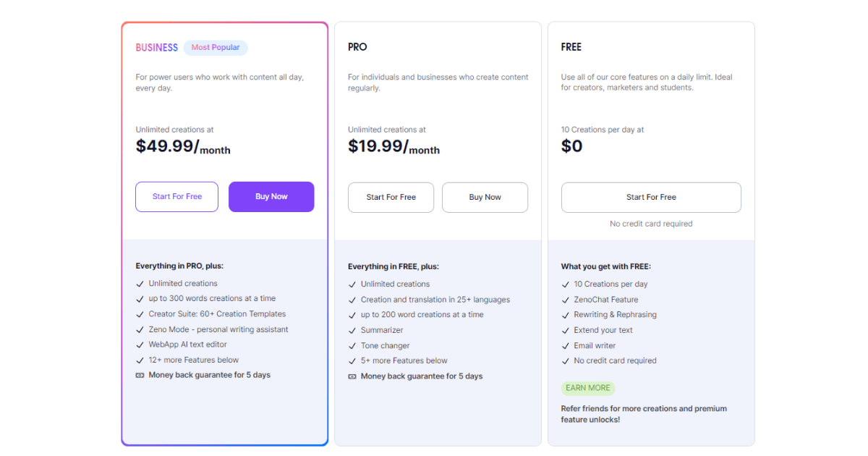
Task: Click Start For Free on the PRO plan
Action: coord(391,197)
